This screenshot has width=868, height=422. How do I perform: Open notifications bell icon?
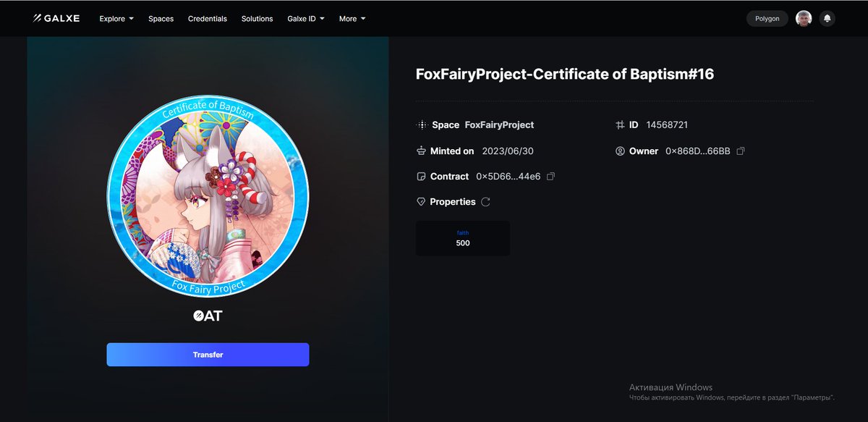(x=827, y=19)
